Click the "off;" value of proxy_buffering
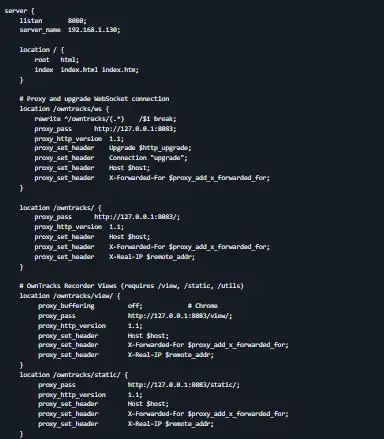 [135, 306]
